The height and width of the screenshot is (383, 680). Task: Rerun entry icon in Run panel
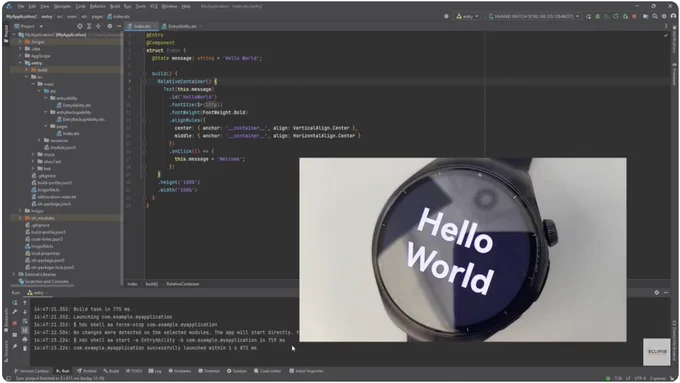(x=15, y=303)
